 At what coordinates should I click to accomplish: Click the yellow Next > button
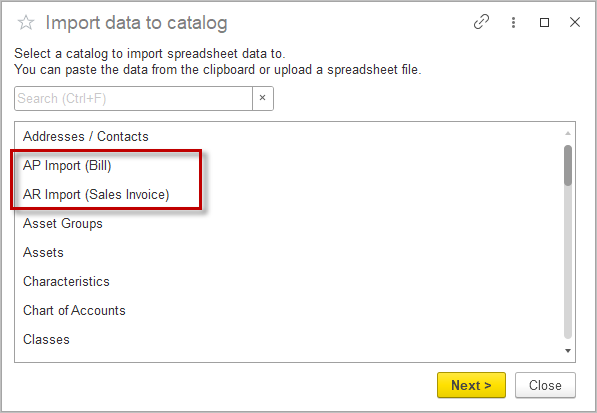[x=471, y=385]
